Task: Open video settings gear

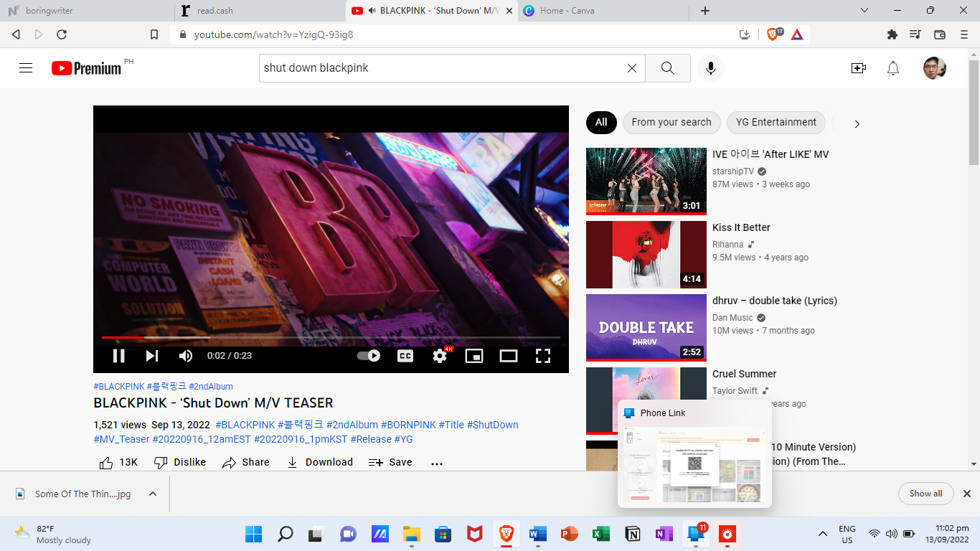Action: coord(440,356)
